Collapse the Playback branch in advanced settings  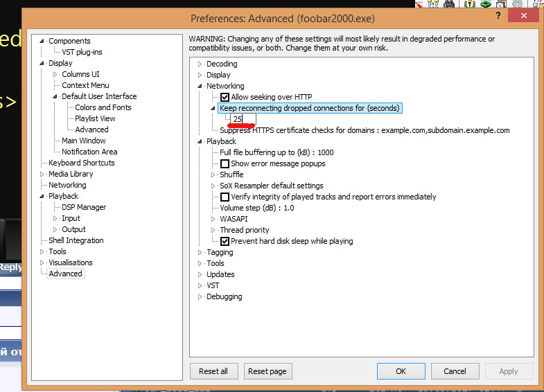(x=200, y=141)
